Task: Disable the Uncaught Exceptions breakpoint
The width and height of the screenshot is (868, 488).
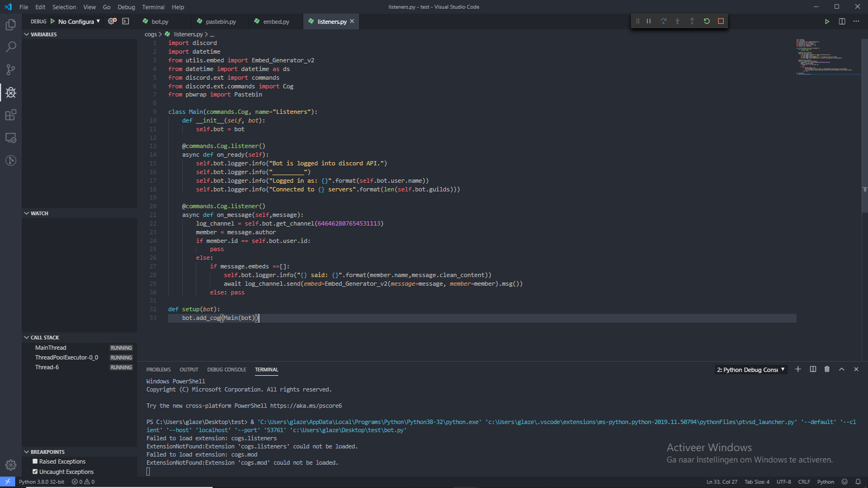Action: (35, 471)
